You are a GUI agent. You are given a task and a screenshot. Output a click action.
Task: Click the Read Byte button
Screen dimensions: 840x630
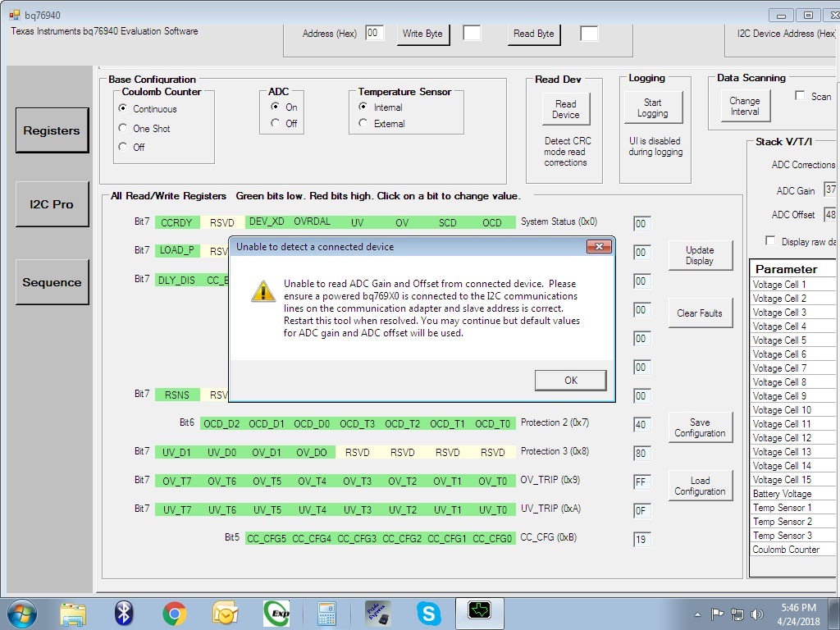[533, 34]
